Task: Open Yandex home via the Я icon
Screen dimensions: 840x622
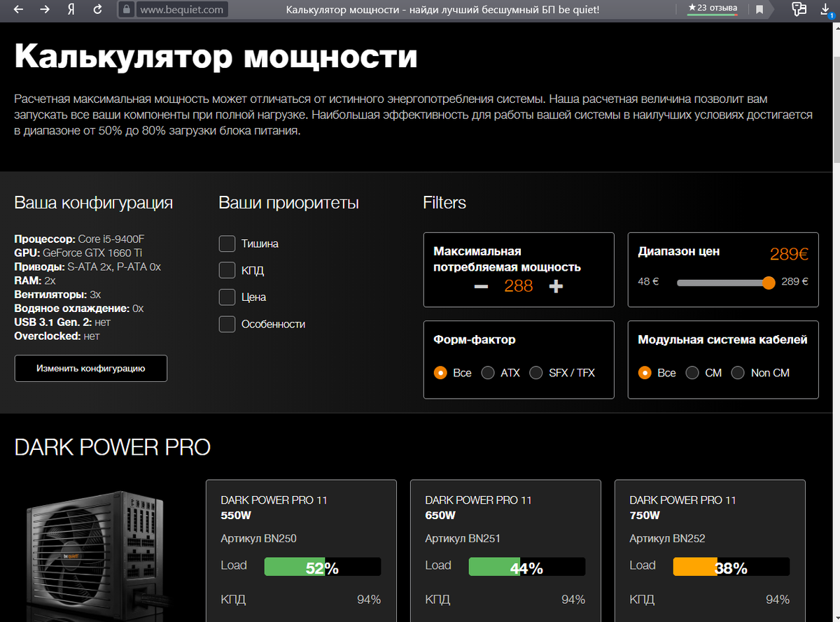Action: (71, 9)
